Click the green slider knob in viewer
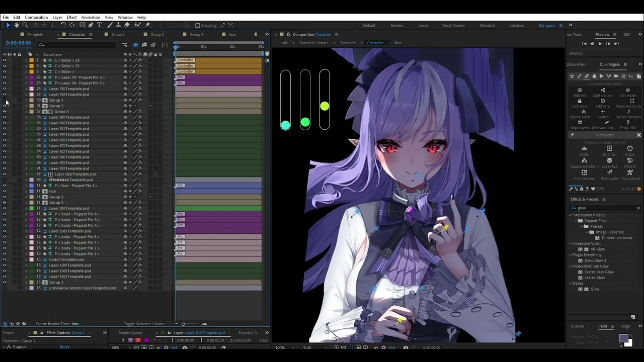The image size is (644, 362). point(305,122)
